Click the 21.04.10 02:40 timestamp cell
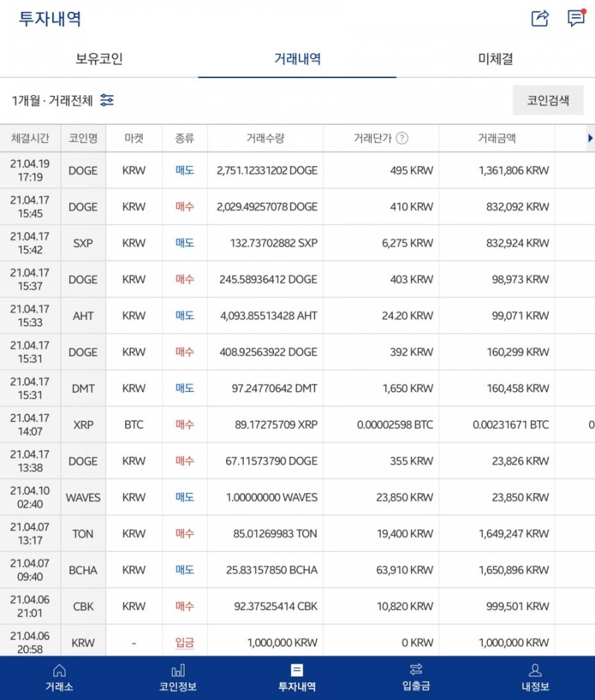The image size is (595, 700). coord(30,498)
